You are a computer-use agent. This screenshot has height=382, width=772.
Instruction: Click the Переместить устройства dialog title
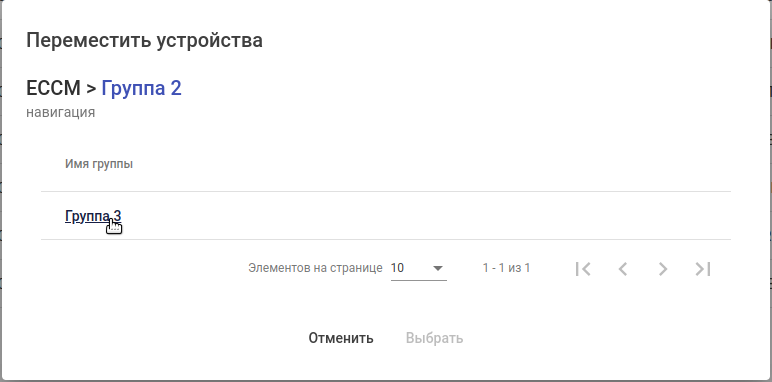pos(144,40)
